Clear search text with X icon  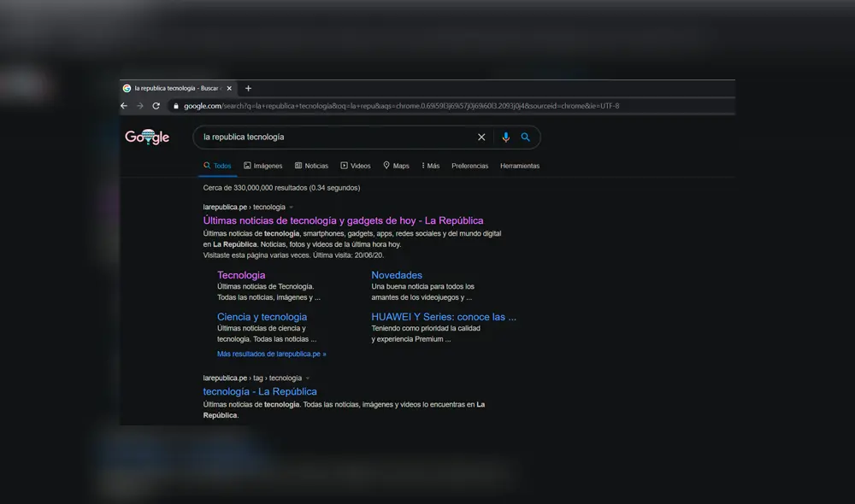[481, 137]
